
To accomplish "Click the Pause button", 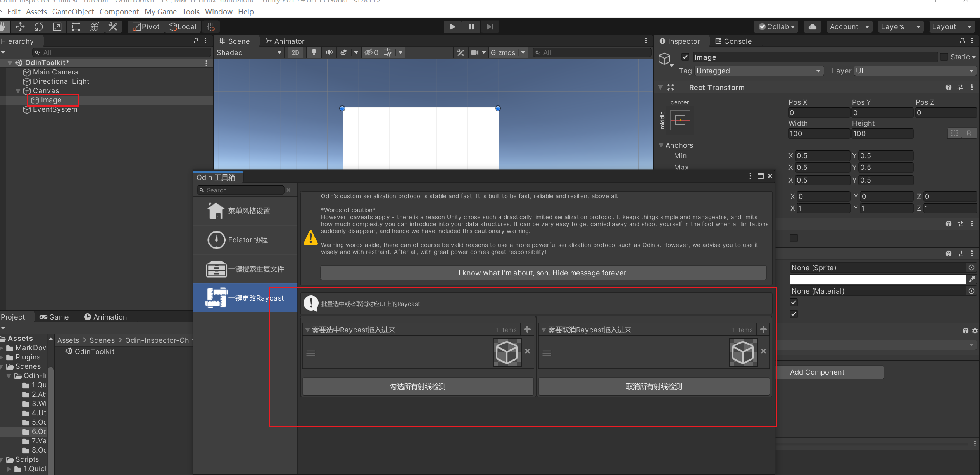I will pos(471,27).
